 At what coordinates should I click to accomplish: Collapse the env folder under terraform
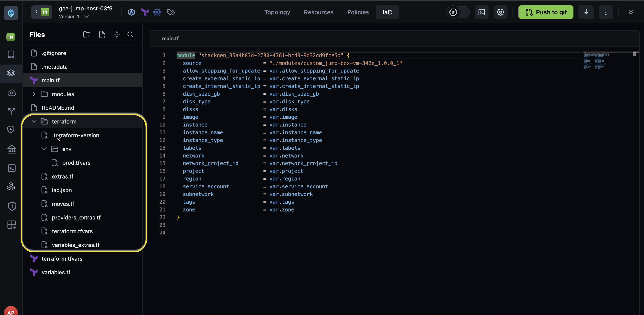[44, 149]
